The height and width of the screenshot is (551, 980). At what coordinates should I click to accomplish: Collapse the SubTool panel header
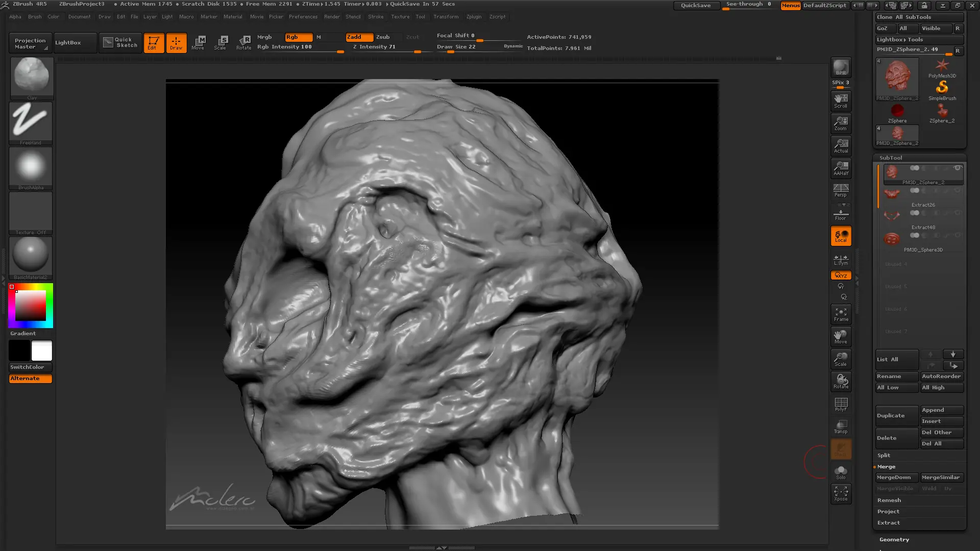(x=891, y=158)
